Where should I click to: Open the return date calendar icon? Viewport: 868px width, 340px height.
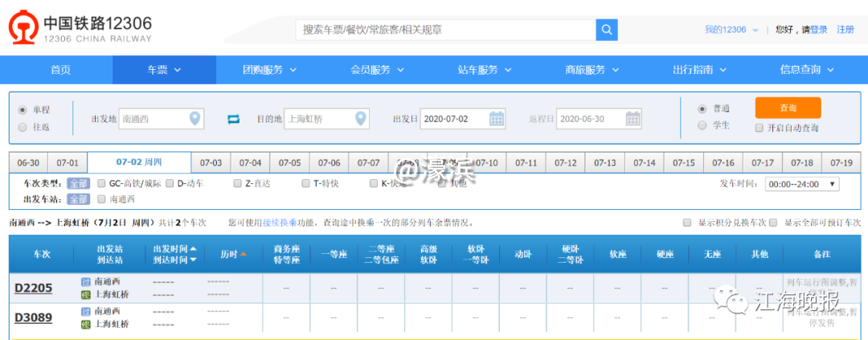633,119
